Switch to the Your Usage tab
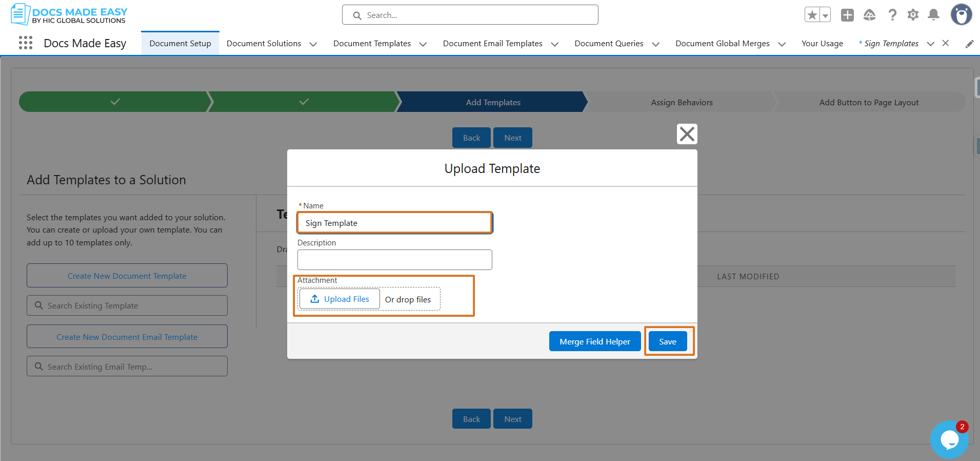The image size is (980, 461). click(x=822, y=44)
